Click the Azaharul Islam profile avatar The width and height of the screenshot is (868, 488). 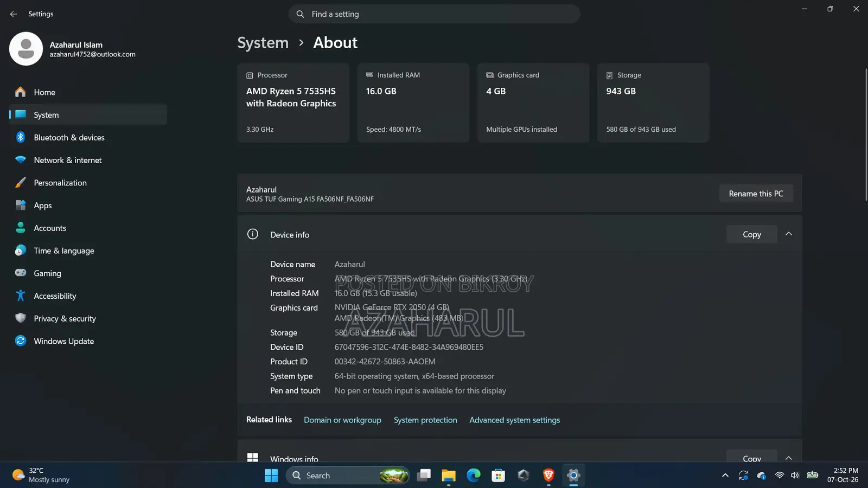(26, 49)
